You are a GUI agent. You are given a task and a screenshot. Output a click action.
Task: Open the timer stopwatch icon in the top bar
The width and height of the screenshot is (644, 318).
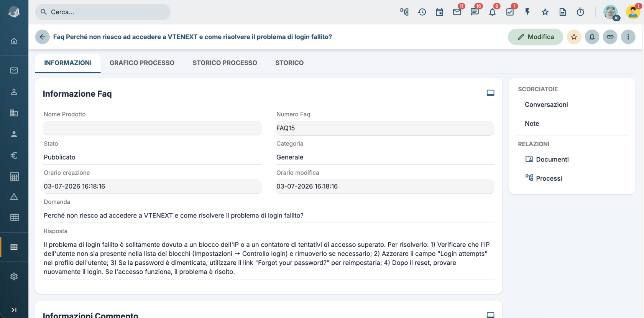tap(580, 12)
